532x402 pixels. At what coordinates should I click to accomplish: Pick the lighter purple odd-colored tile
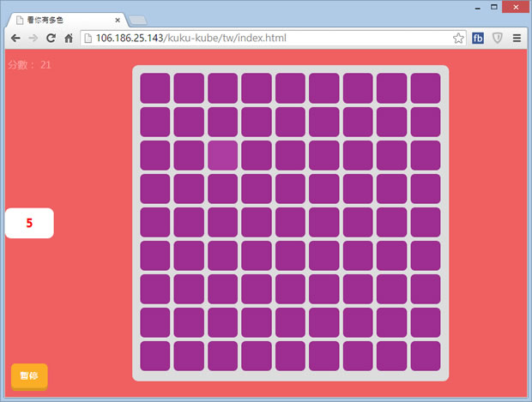[222, 155]
